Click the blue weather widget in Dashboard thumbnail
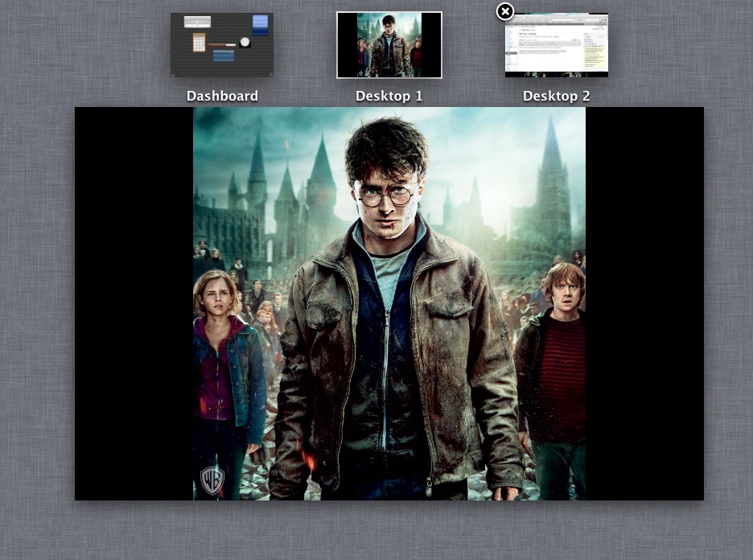The height and width of the screenshot is (560, 753). [x=261, y=24]
